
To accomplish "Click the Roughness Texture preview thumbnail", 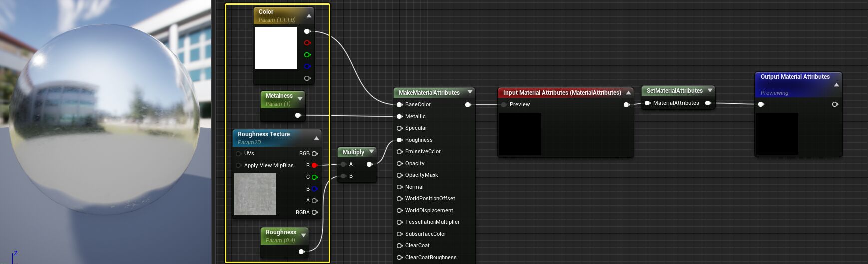I will (x=255, y=194).
